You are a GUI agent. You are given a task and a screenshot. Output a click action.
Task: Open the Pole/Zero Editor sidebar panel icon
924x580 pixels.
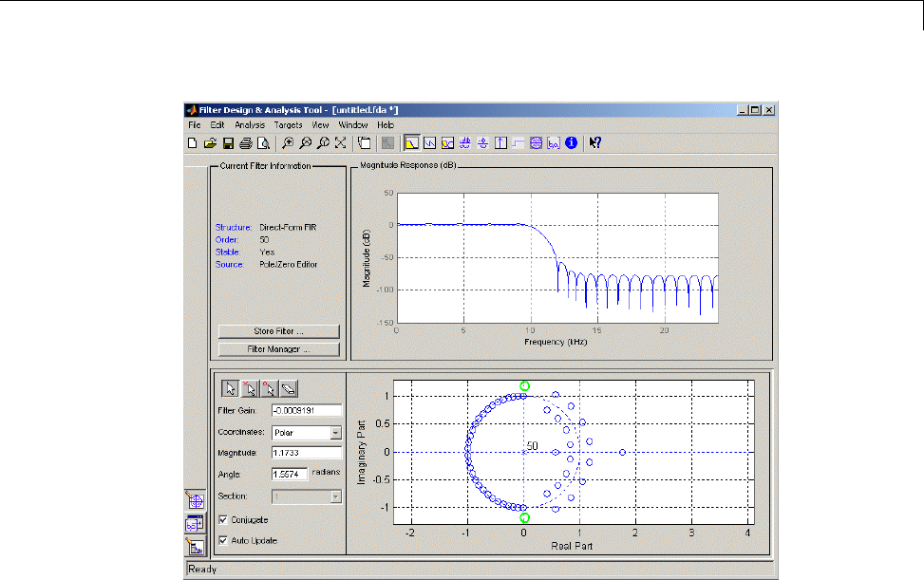(196, 501)
